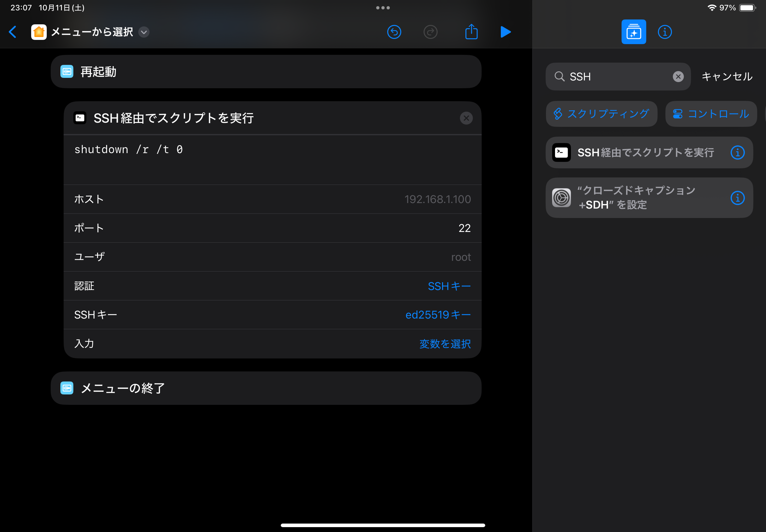The width and height of the screenshot is (766, 532).
Task: Remove the SSH action with its x button
Action: [466, 118]
